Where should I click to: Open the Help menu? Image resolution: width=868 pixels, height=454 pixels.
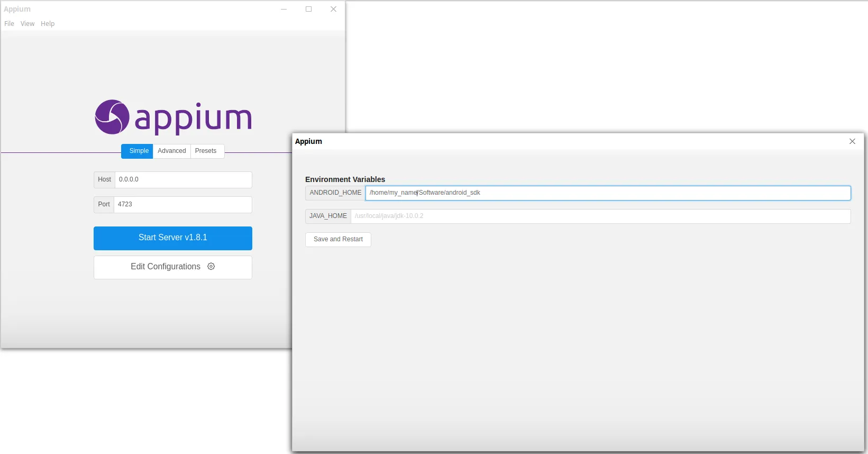point(48,24)
